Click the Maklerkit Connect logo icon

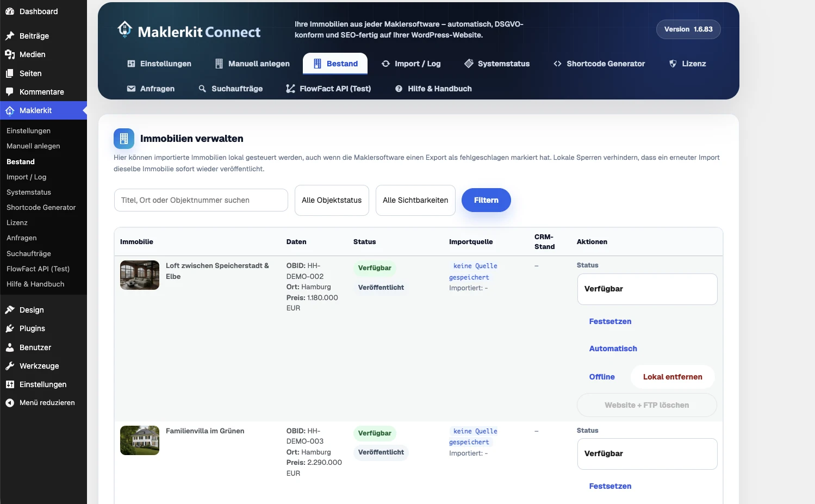(x=125, y=29)
